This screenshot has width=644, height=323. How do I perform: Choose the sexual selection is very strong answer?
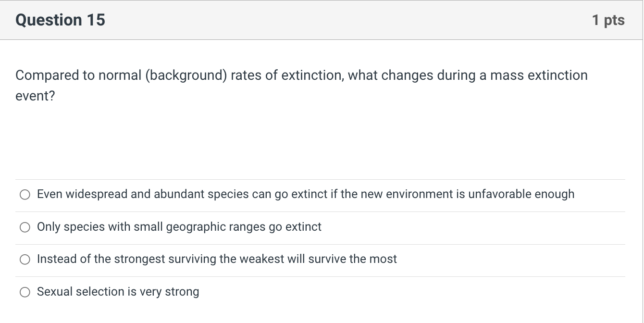[118, 292]
